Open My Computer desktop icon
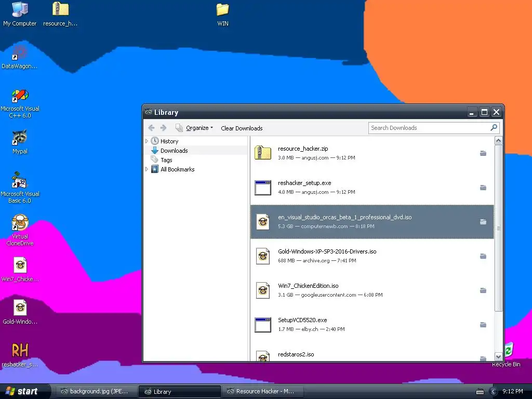The image size is (532, 399). (20, 14)
